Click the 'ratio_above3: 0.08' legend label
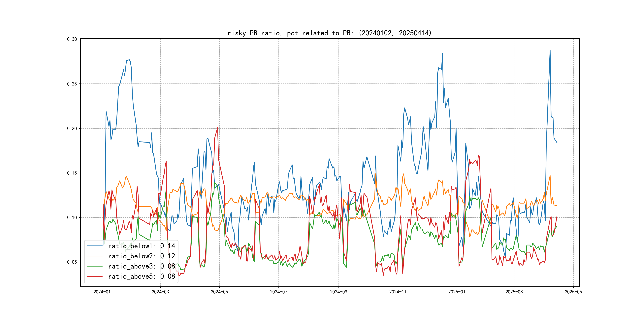The image size is (644, 322). click(x=142, y=266)
